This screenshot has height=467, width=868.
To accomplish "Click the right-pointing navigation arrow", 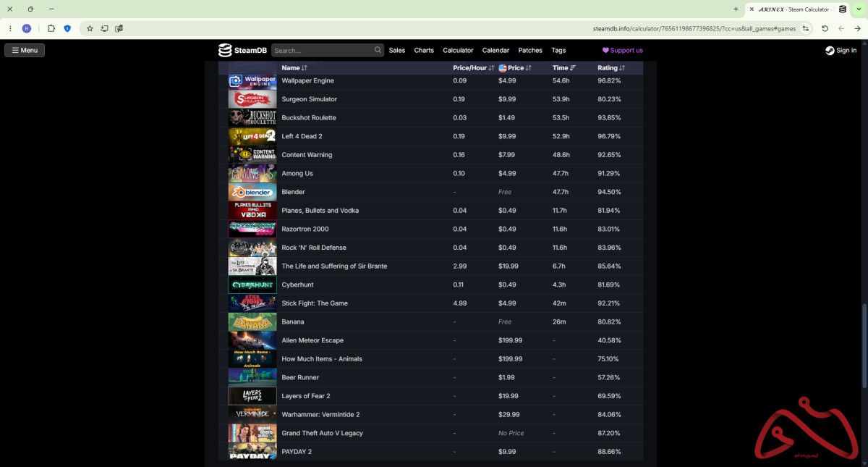I will point(856,28).
